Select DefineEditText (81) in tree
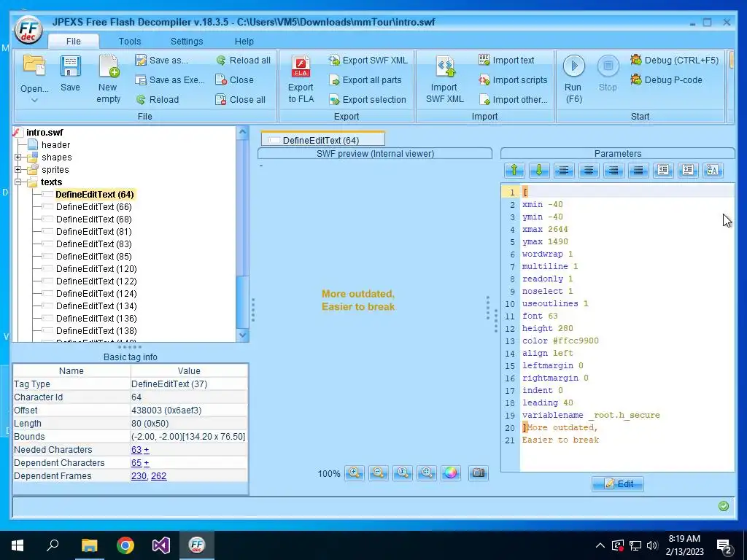 point(94,231)
